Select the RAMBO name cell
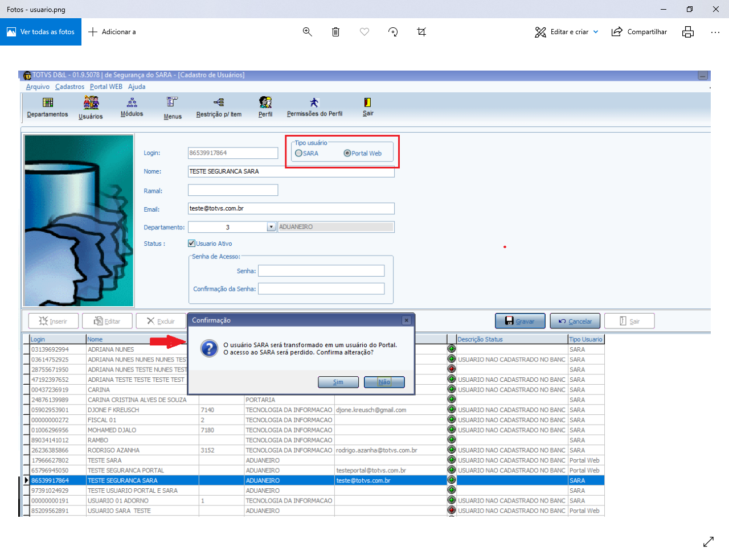729x560 pixels. click(142, 440)
